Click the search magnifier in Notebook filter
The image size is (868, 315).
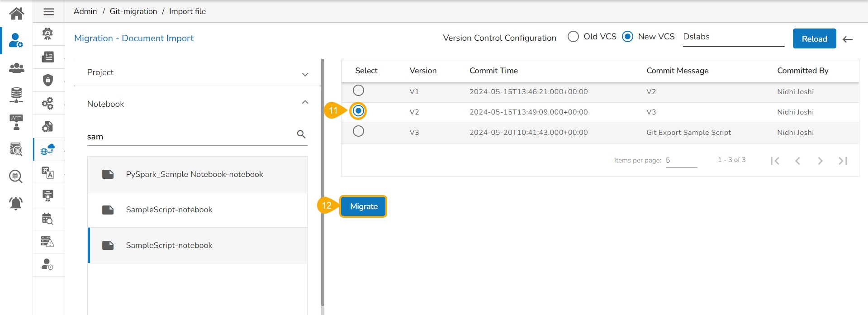pos(301,134)
